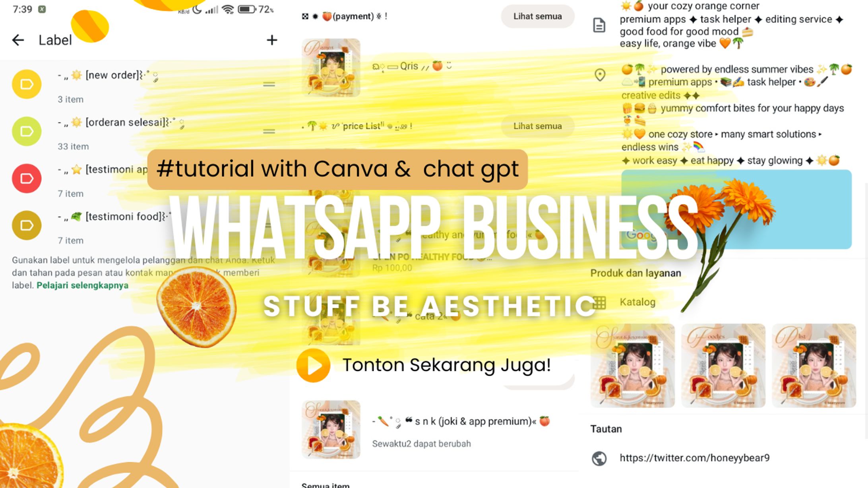The height and width of the screenshot is (488, 868).
Task: Tap the back arrow beside Label
Action: coord(18,40)
